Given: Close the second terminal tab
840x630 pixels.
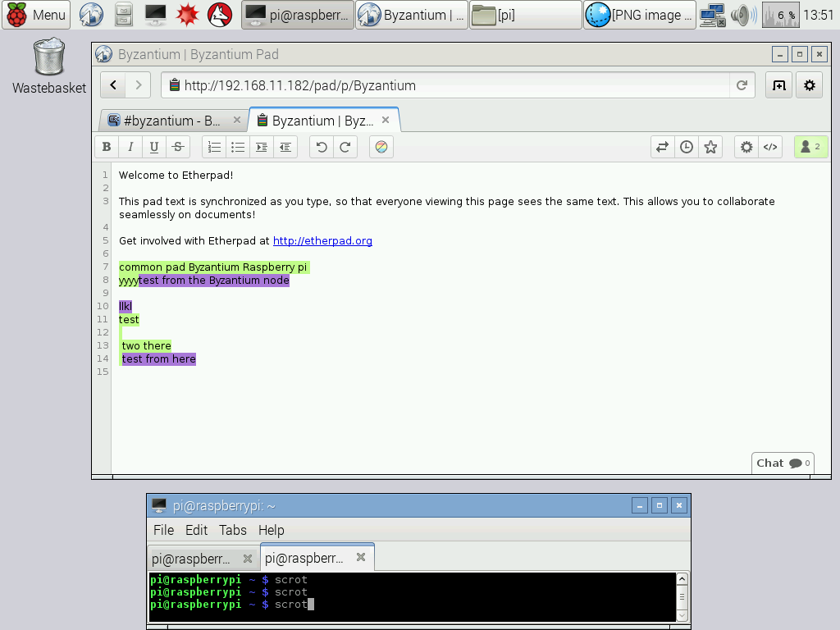Looking at the screenshot, I should 361,557.
